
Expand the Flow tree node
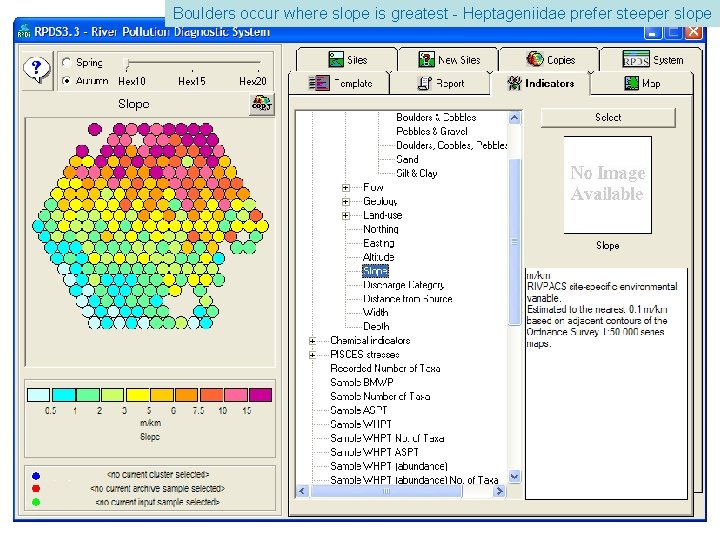click(346, 187)
